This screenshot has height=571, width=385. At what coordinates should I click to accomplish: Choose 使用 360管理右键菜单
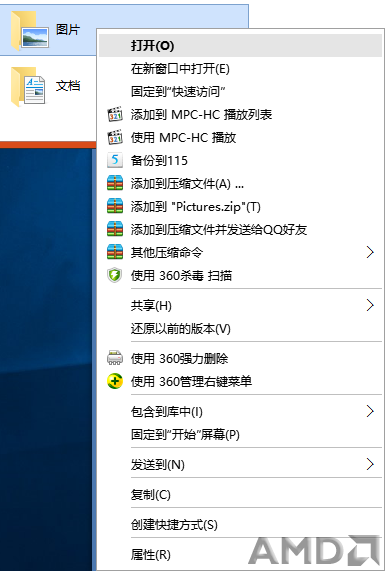coord(240,381)
